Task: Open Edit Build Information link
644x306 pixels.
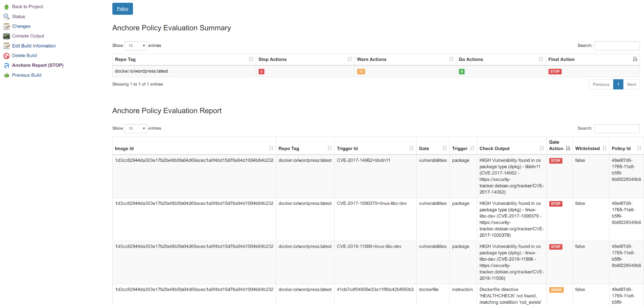Action: click(x=34, y=46)
